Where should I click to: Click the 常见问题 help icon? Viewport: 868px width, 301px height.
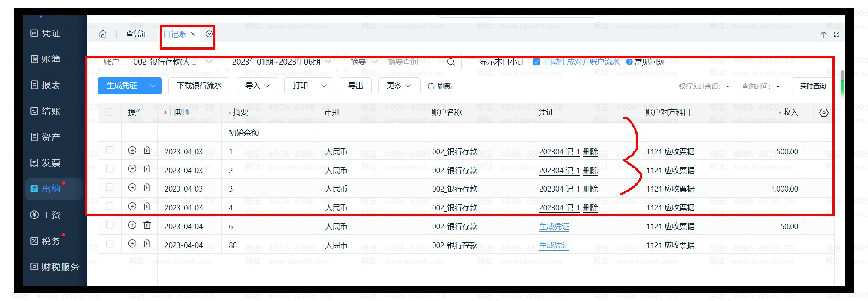coord(629,62)
